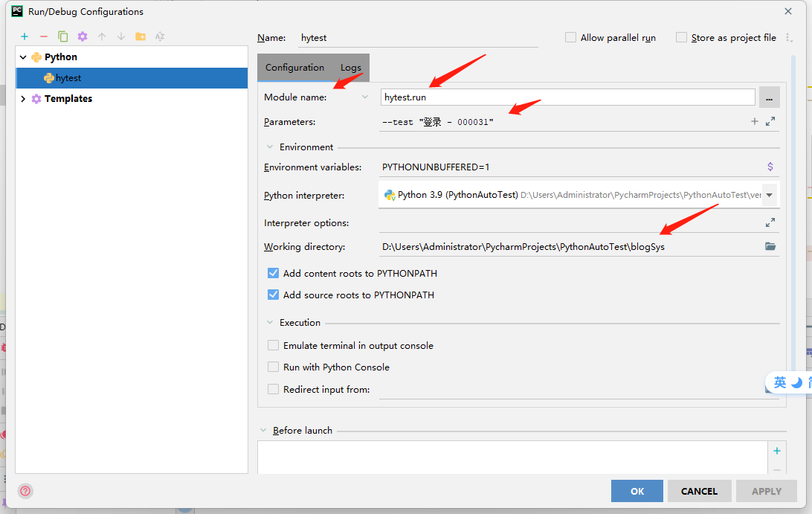Open help for Run/Debug Configurations
Image resolution: width=812 pixels, height=514 pixels.
click(25, 491)
